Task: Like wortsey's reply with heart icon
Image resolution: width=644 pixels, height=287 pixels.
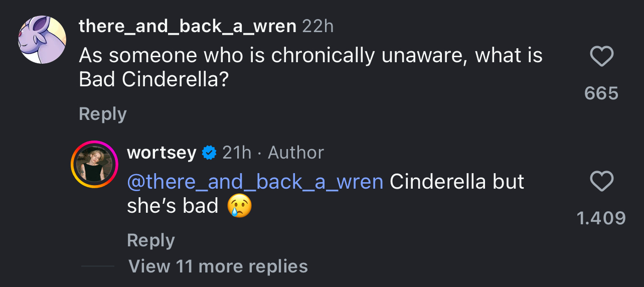Action: click(x=601, y=182)
